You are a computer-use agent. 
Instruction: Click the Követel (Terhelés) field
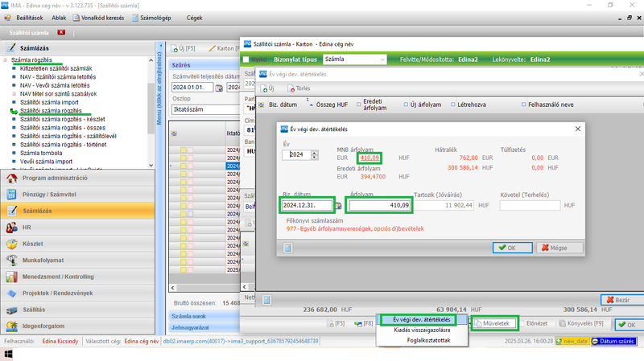click(x=530, y=205)
